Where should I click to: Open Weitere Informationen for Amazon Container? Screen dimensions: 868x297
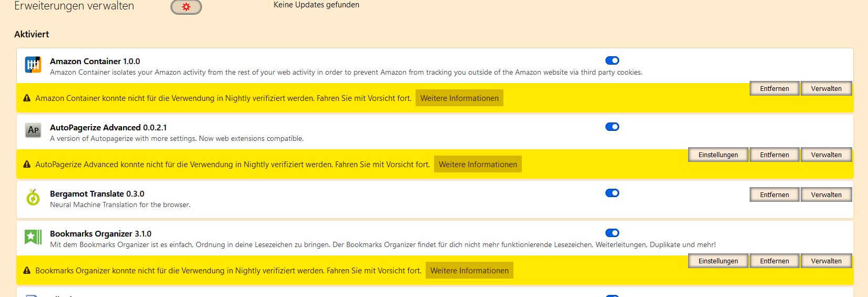point(459,98)
